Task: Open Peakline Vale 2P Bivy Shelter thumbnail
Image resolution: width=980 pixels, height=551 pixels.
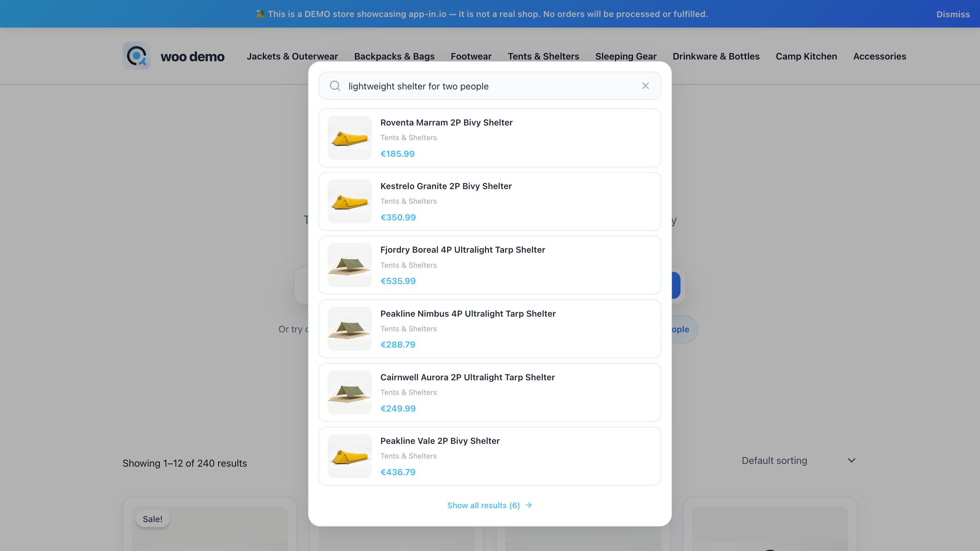Action: [349, 456]
